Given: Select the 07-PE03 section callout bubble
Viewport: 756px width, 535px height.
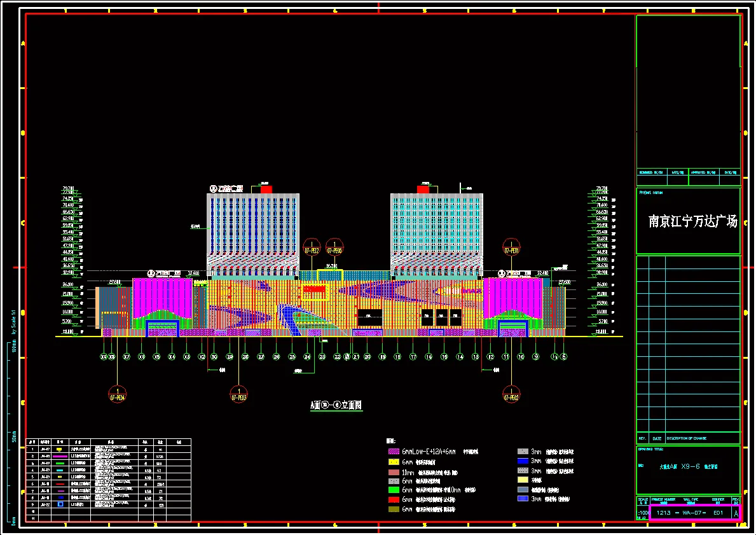Looking at the screenshot, I should (x=238, y=394).
